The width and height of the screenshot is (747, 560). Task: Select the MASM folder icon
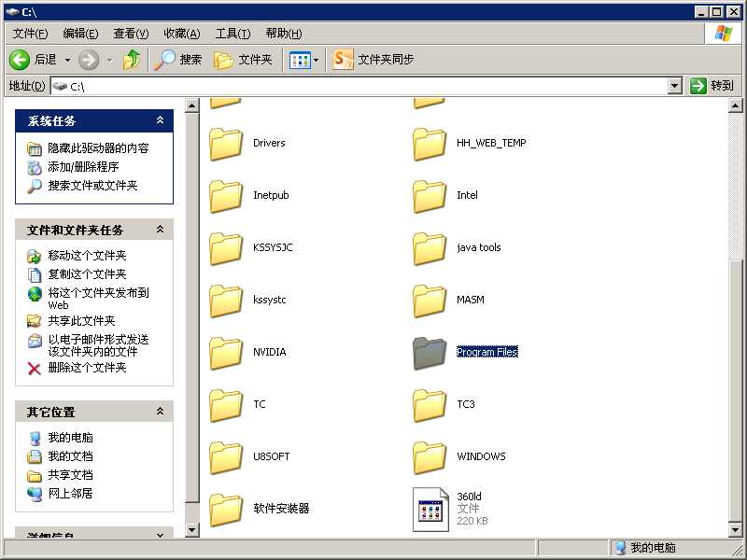click(x=430, y=301)
